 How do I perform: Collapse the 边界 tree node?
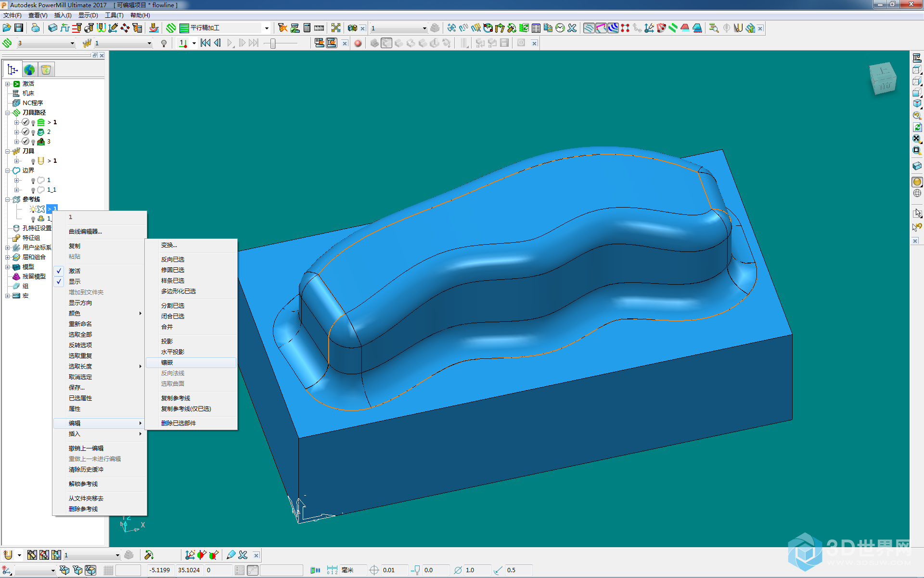pos(7,171)
